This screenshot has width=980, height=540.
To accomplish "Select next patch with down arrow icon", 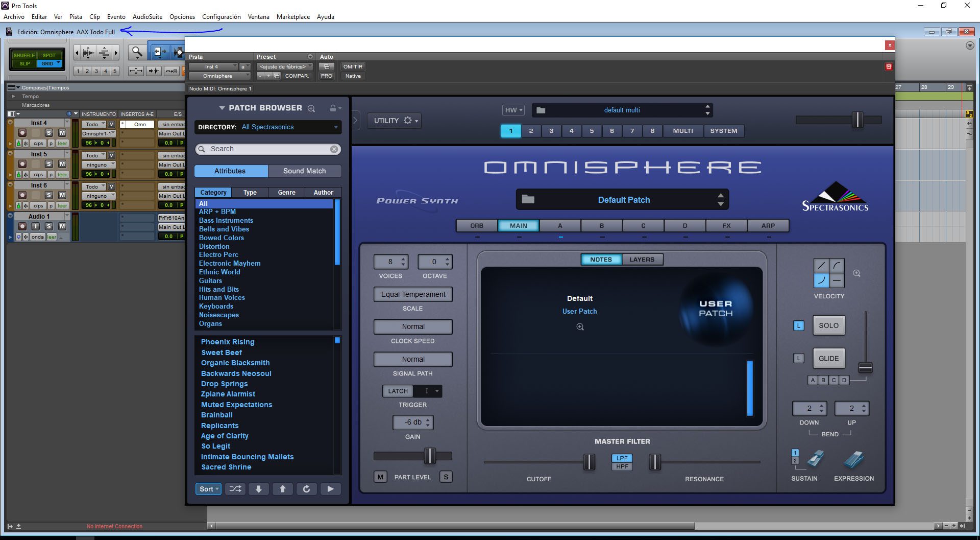I will 259,489.
